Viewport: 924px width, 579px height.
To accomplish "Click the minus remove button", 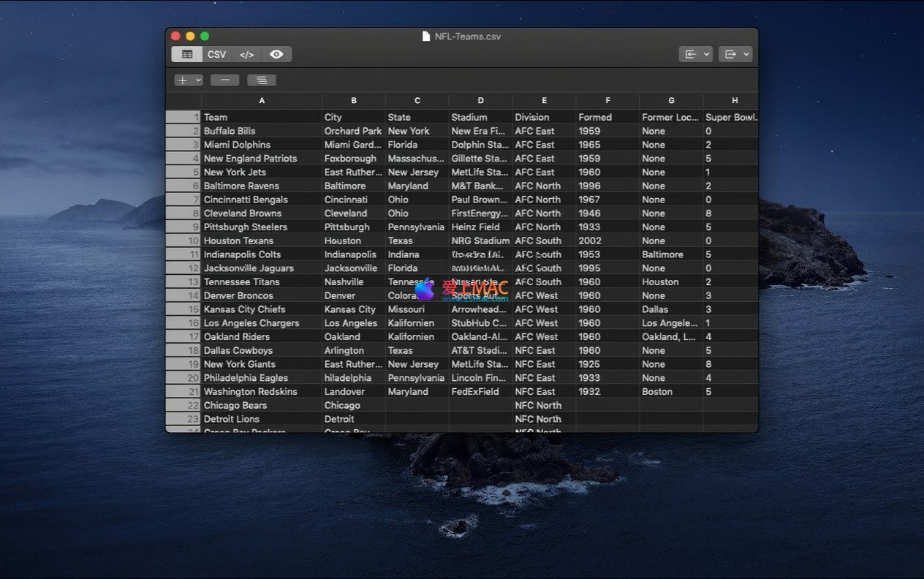I will 224,80.
